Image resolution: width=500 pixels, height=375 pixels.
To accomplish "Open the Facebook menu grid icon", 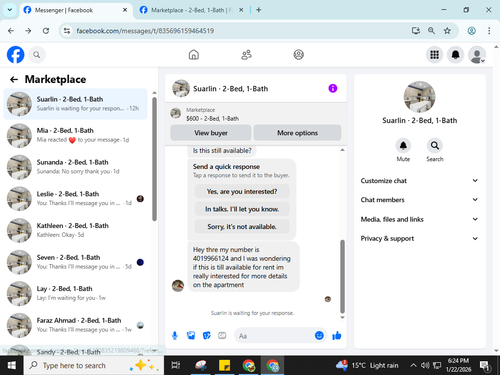I will point(434,55).
